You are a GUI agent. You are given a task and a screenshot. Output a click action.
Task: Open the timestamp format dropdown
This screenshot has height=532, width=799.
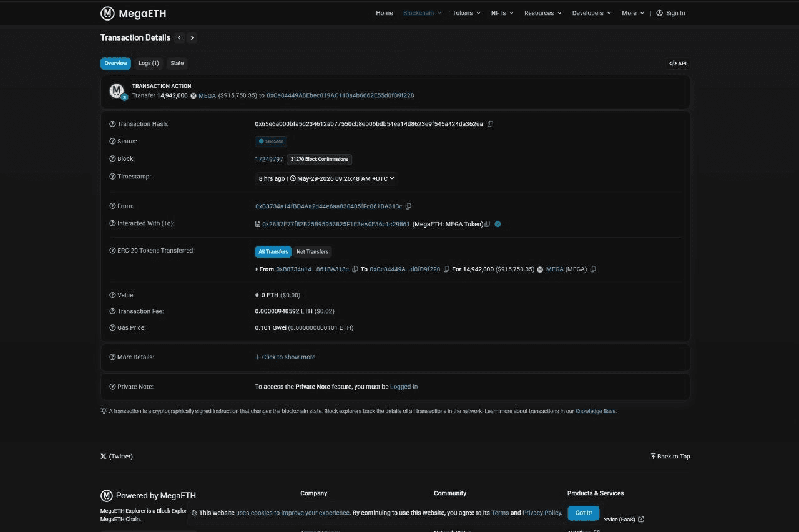(x=326, y=178)
